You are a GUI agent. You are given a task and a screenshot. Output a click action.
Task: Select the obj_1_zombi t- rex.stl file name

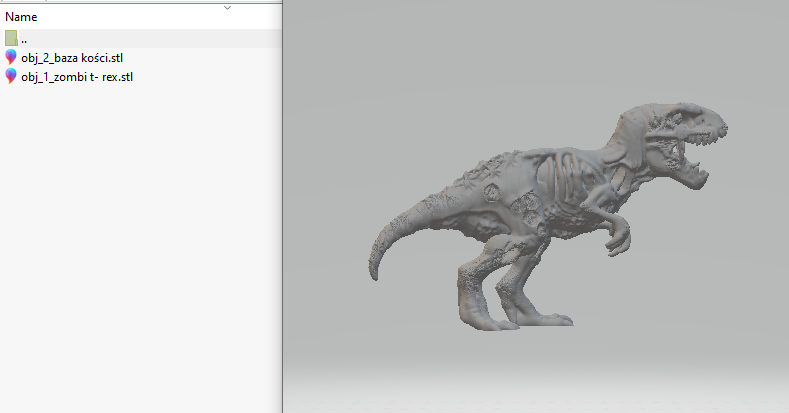tap(77, 76)
